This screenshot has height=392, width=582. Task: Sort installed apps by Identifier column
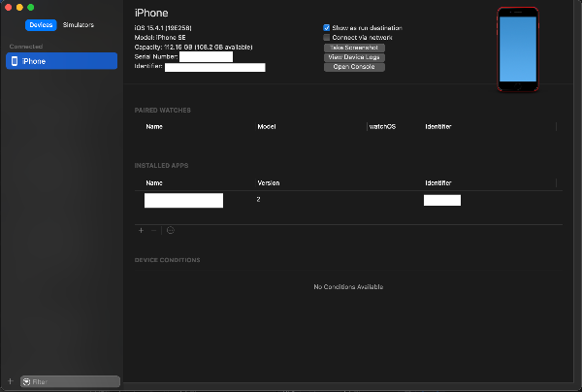438,183
